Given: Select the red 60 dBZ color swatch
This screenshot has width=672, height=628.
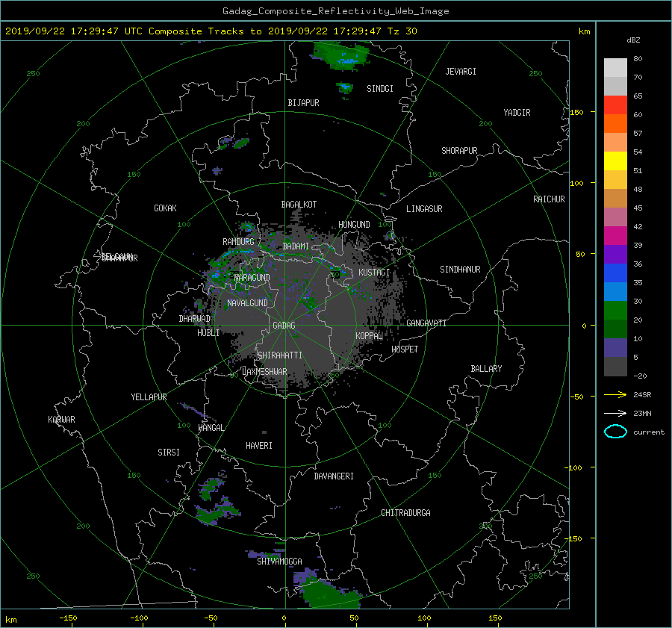Looking at the screenshot, I should click(615, 105).
